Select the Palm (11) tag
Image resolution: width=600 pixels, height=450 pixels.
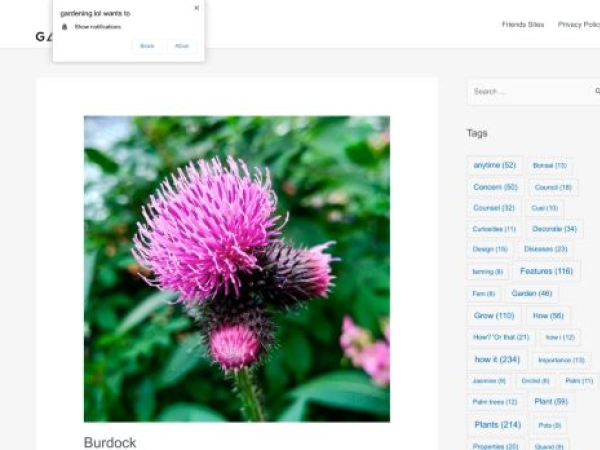[579, 381]
